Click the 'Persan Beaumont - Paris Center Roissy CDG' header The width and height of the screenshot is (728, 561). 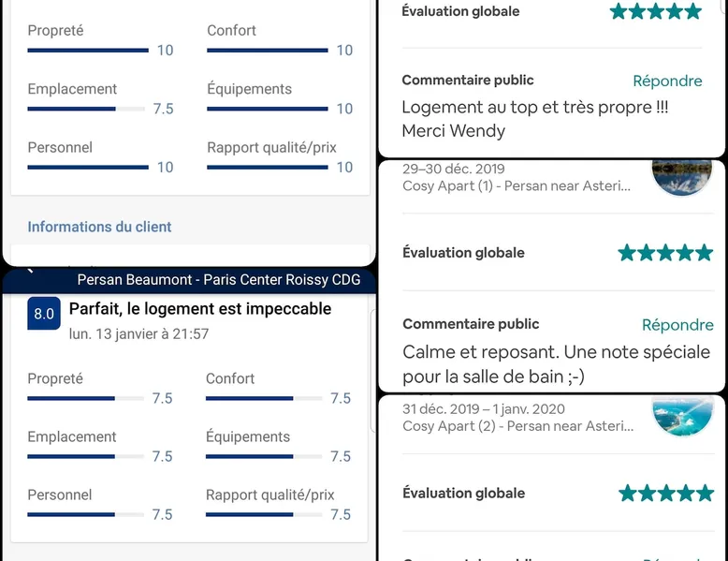(x=218, y=280)
